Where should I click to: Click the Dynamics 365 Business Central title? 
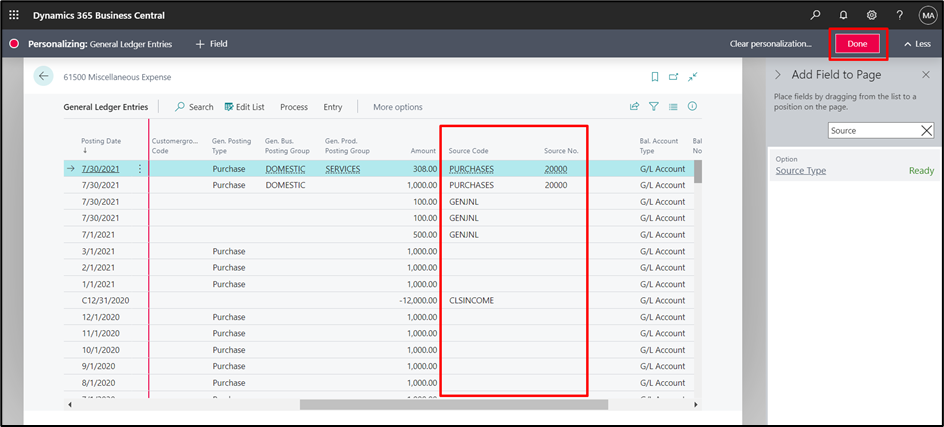coord(99,15)
